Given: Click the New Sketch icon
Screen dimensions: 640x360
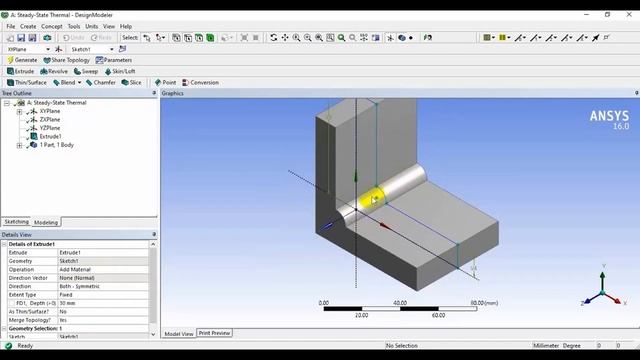Looking at the screenshot, I should pyautogui.click(x=122, y=49).
